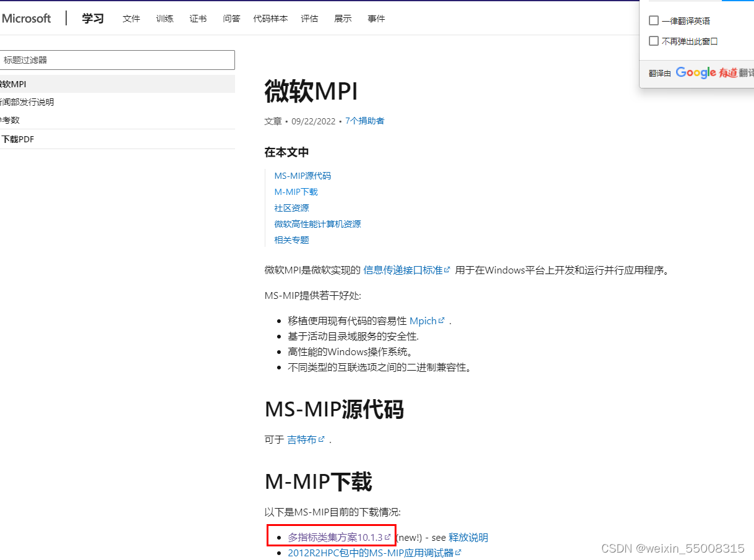Click external-link icon after MS-MIP应用调试器
Screen dimensions: 754x560
[x=458, y=553]
